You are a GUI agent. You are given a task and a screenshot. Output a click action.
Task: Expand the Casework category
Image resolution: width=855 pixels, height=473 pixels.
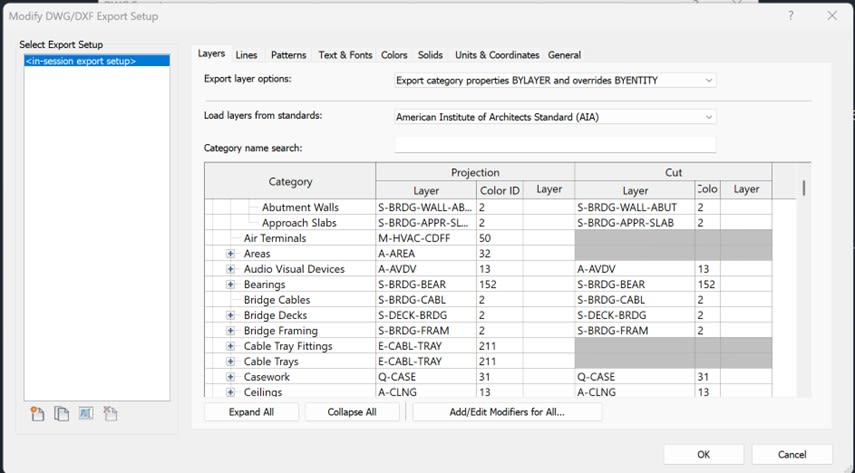click(x=231, y=377)
